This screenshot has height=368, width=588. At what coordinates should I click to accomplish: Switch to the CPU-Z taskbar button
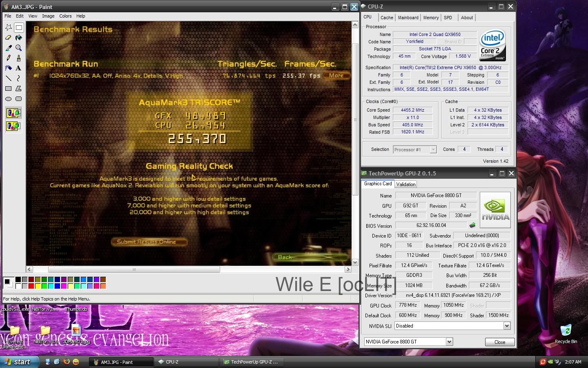(x=187, y=362)
